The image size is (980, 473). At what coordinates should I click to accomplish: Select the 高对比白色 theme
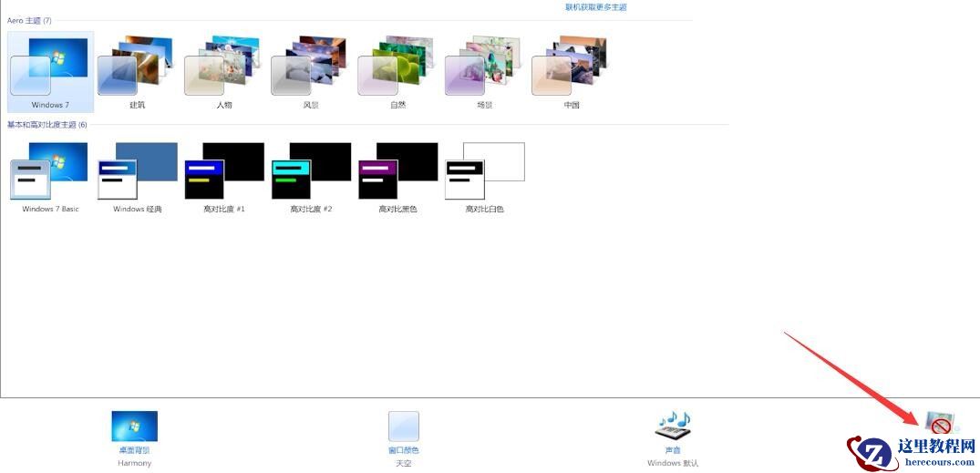click(484, 178)
